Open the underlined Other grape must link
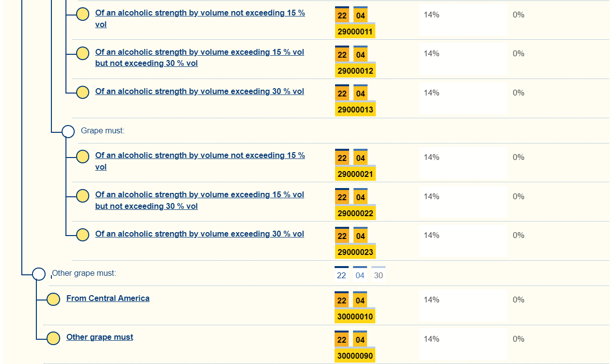 [x=99, y=337]
